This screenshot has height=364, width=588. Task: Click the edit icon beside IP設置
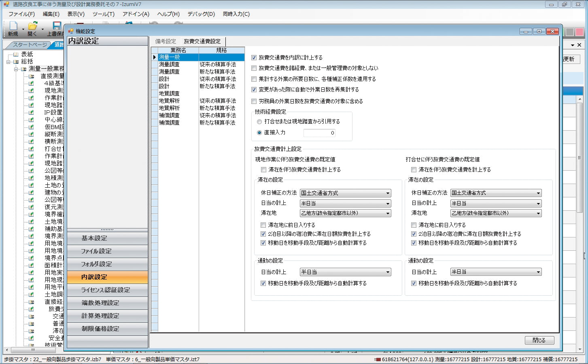pyautogui.click(x=31, y=112)
